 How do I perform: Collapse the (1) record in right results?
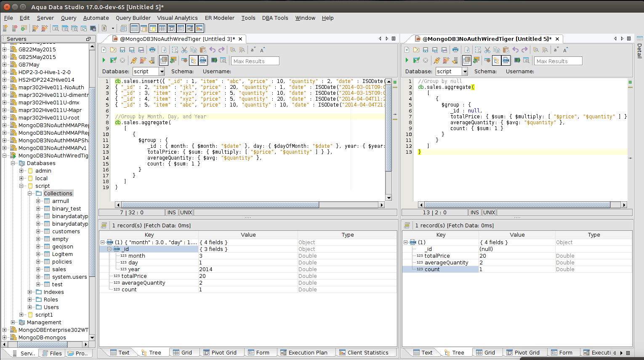coord(406,243)
